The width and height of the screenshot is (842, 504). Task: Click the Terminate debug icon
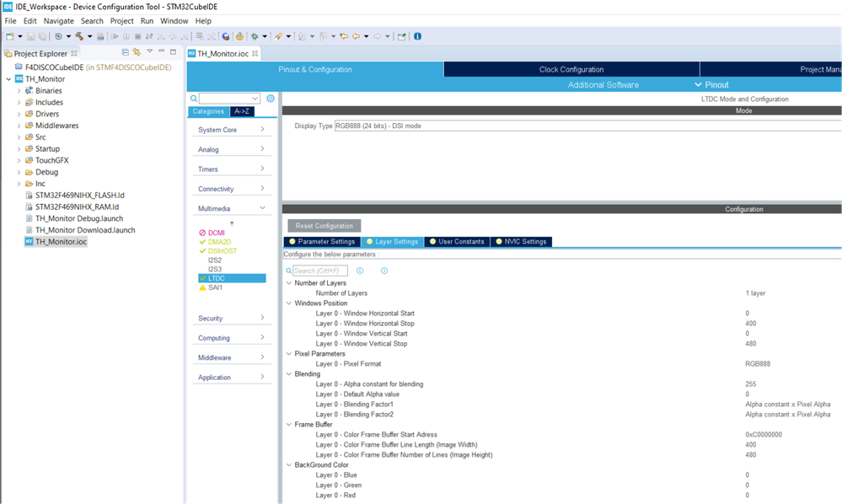pyautogui.click(x=137, y=36)
